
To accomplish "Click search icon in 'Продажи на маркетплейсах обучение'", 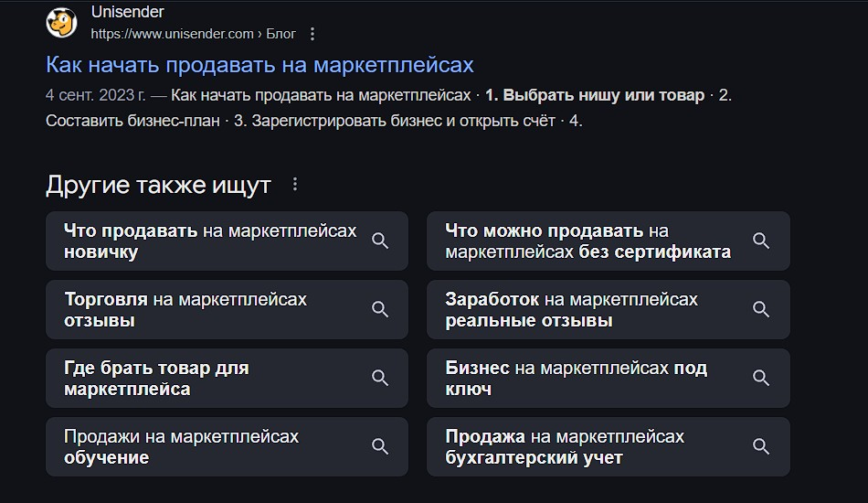I will (x=380, y=447).
